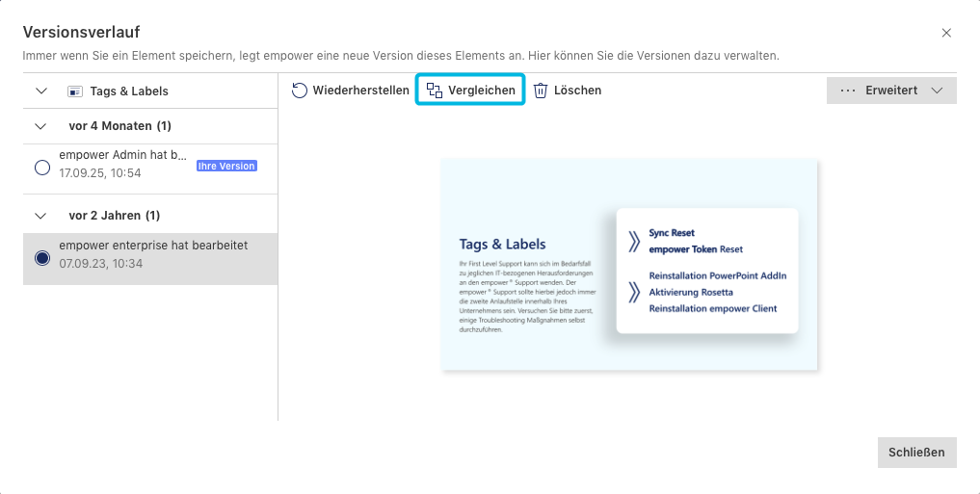Click the Erweitert button label
Viewport: 980px width, 494px height.
pyautogui.click(x=891, y=91)
